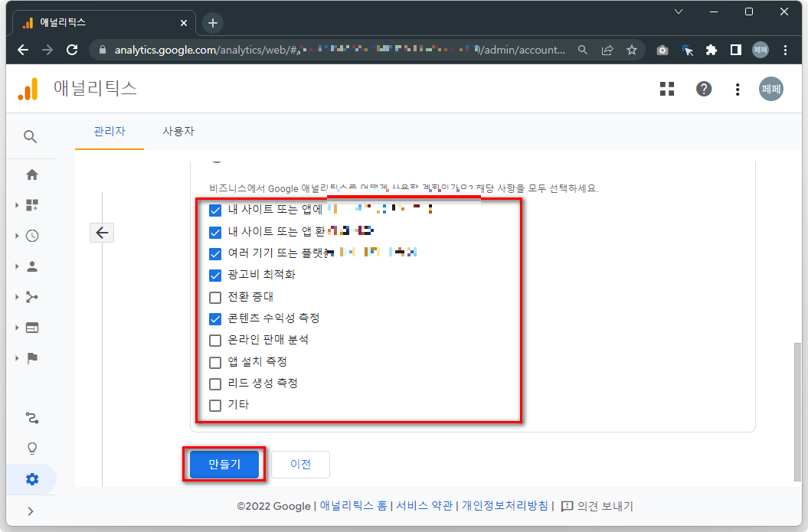Collapse the sidebar with the bottom arrow

(x=31, y=510)
